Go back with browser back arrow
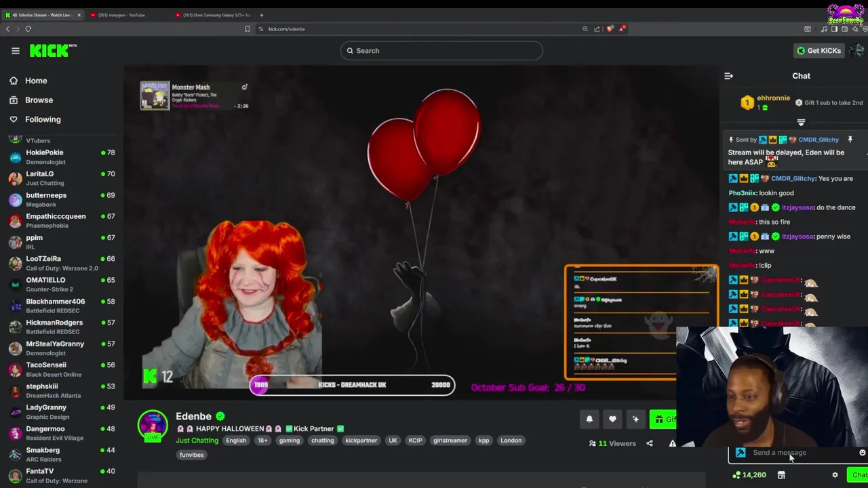868x488 pixels. tap(7, 28)
